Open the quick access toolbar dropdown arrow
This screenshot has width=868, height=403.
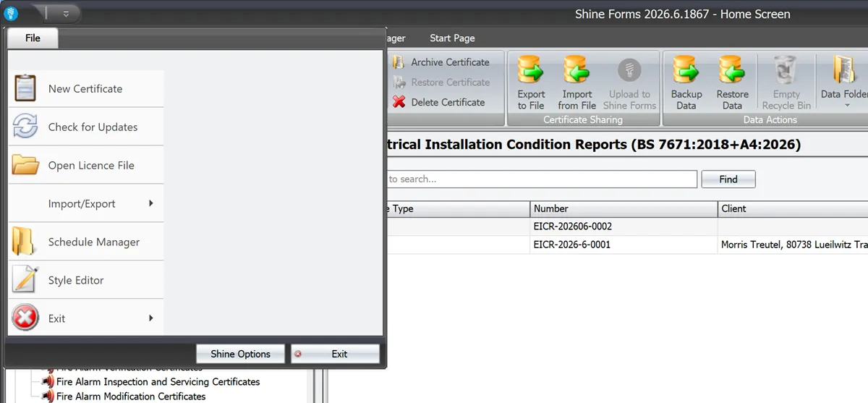point(67,13)
